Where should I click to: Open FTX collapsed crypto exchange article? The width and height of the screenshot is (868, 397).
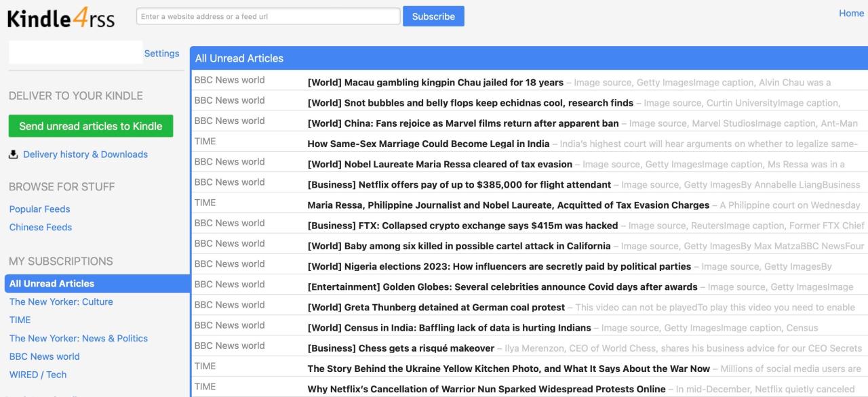(462, 226)
